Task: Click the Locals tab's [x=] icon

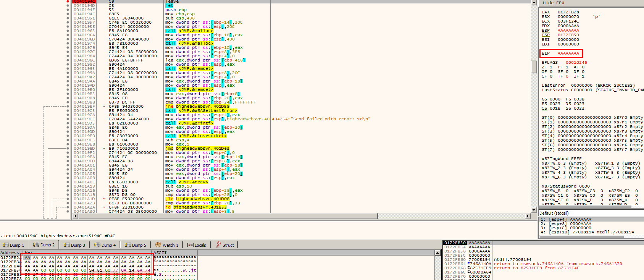Action: pos(190,245)
